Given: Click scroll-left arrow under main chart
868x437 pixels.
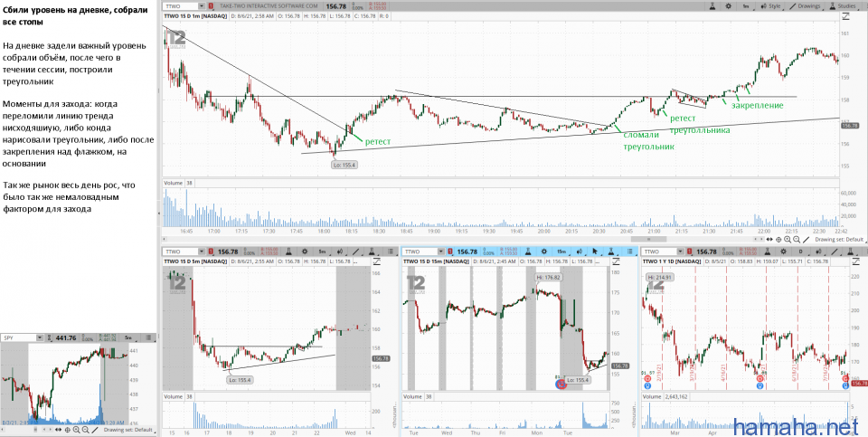Looking at the screenshot, I should [x=756, y=239].
